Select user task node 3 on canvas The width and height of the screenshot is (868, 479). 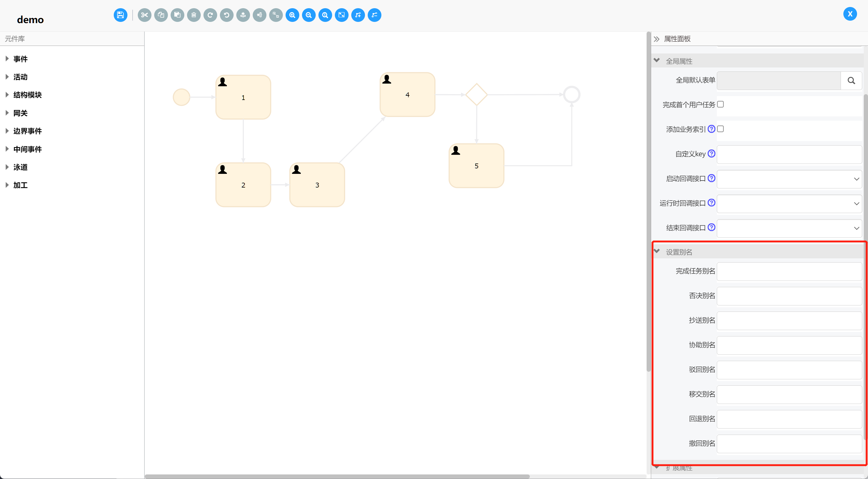[x=317, y=185]
